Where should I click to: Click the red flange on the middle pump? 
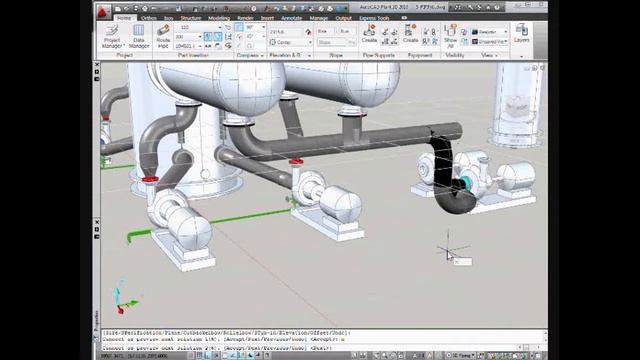point(296,162)
